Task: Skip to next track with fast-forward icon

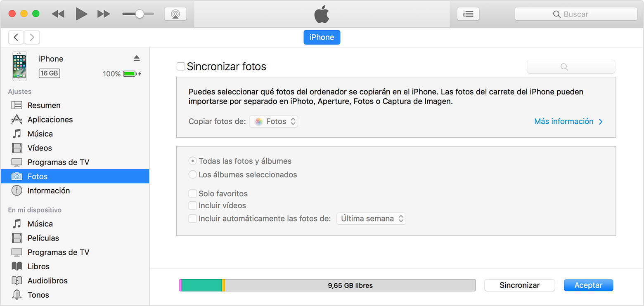Action: tap(104, 14)
